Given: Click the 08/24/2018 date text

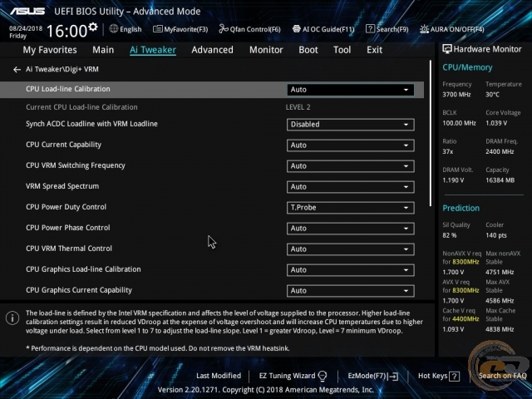Looking at the screenshot, I should pyautogui.click(x=26, y=28).
